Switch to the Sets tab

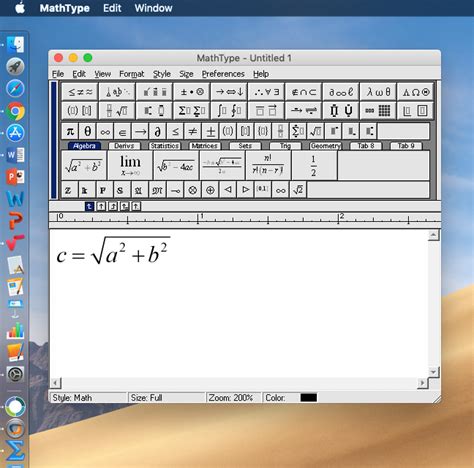[245, 146]
